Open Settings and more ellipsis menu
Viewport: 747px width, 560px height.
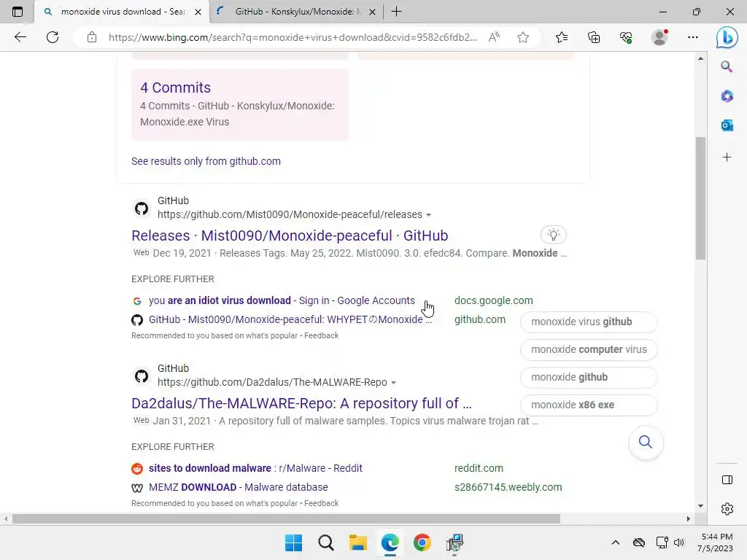point(693,37)
